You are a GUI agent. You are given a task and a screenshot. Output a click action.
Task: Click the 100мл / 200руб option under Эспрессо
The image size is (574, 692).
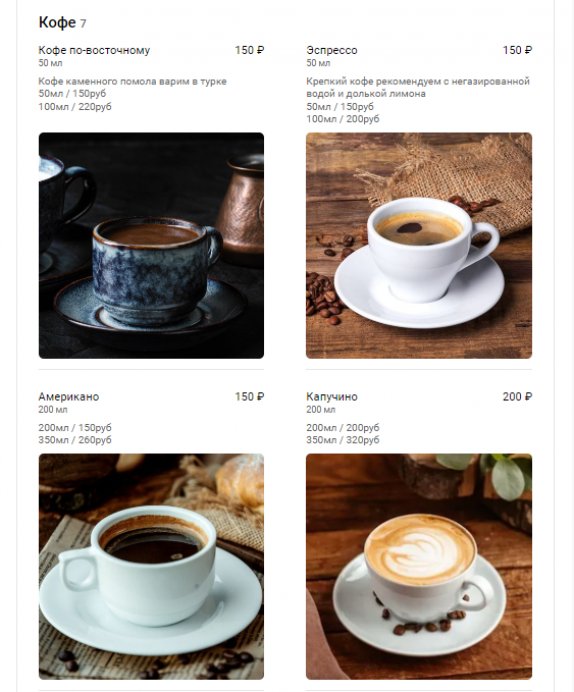343,119
